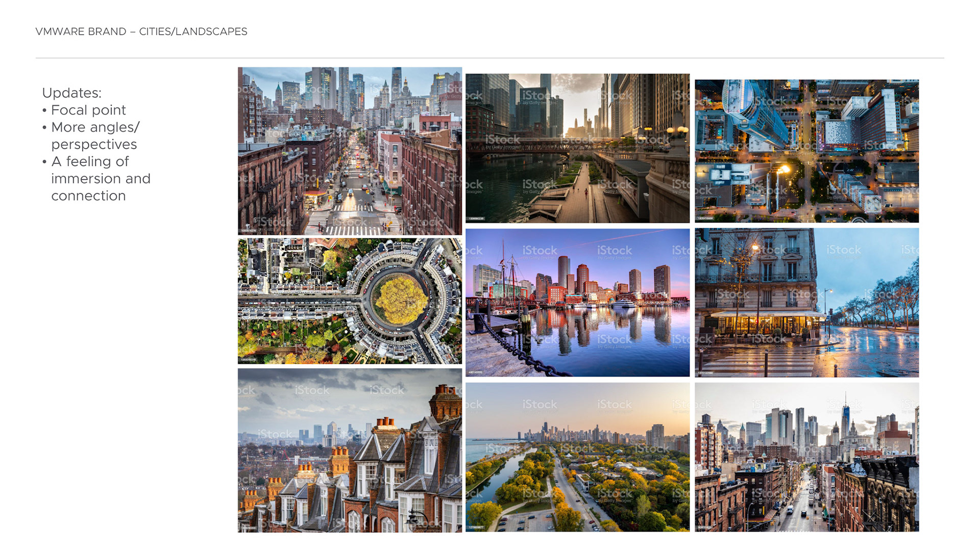Screen dimensions: 980x551
Task: Select the circular roundabout aerial photo
Action: coord(350,301)
